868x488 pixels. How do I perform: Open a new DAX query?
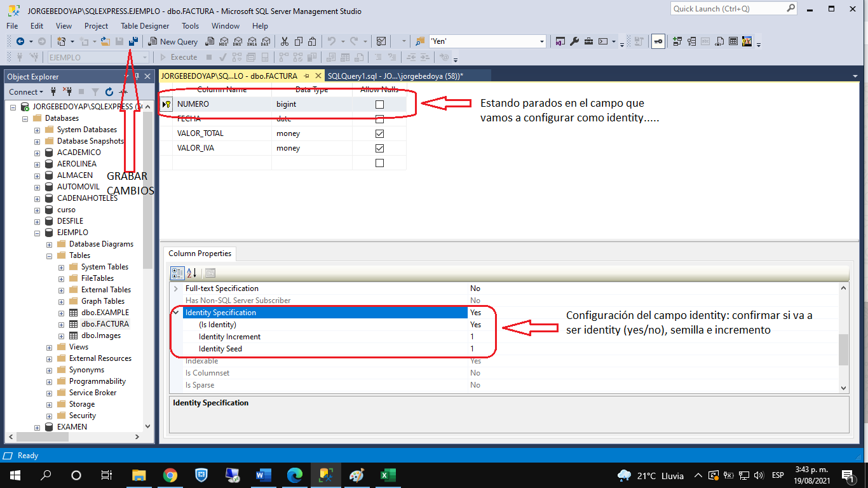(x=266, y=41)
